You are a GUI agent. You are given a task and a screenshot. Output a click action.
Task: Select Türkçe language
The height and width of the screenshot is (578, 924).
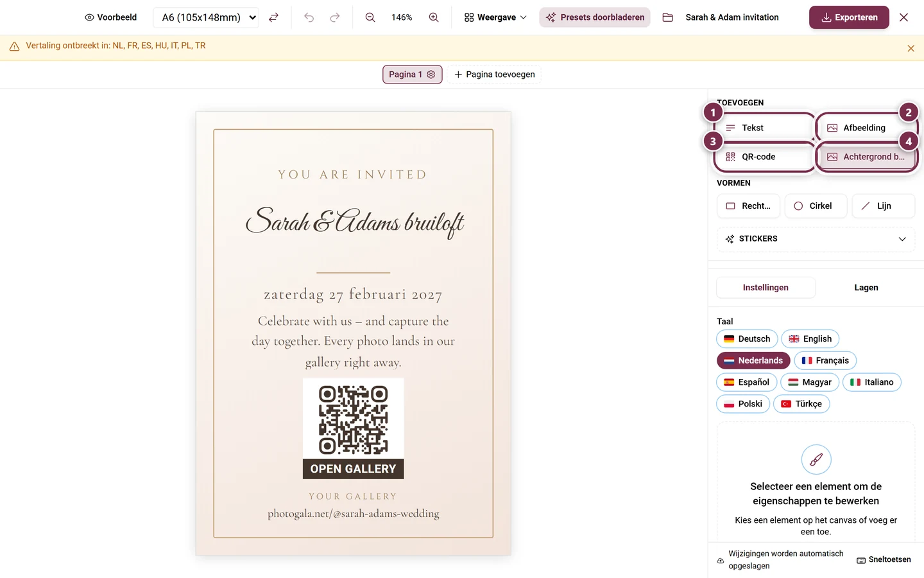(x=801, y=404)
